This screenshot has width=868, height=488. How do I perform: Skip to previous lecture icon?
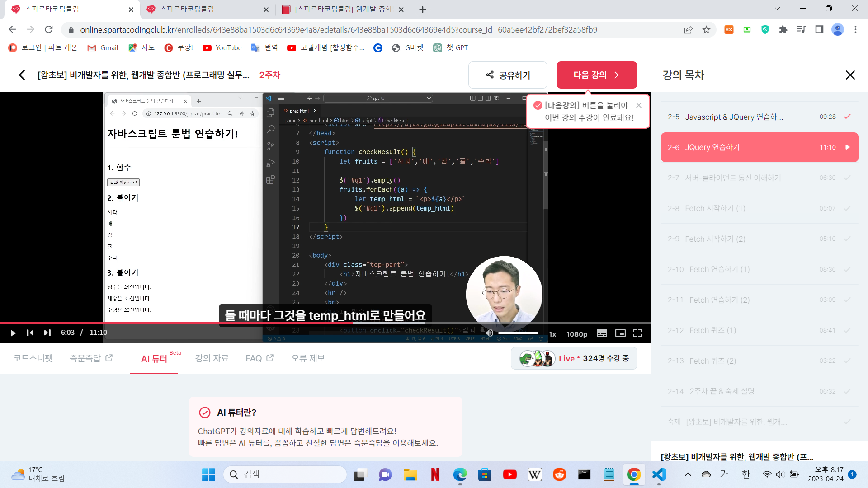30,333
